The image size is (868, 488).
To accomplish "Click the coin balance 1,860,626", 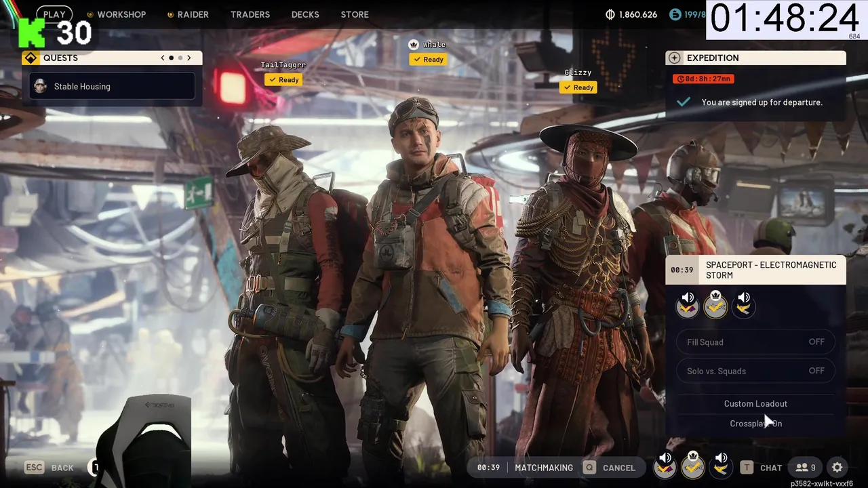I will (638, 14).
